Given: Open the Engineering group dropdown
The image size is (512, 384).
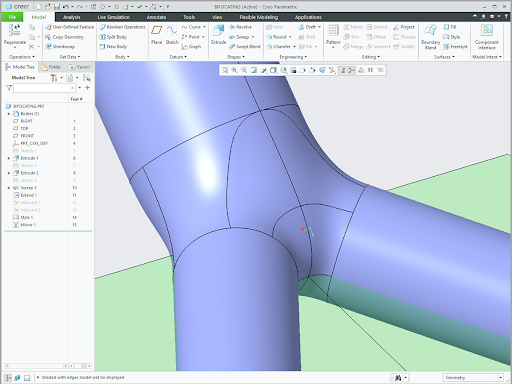Looking at the screenshot, I should pyautogui.click(x=293, y=57).
